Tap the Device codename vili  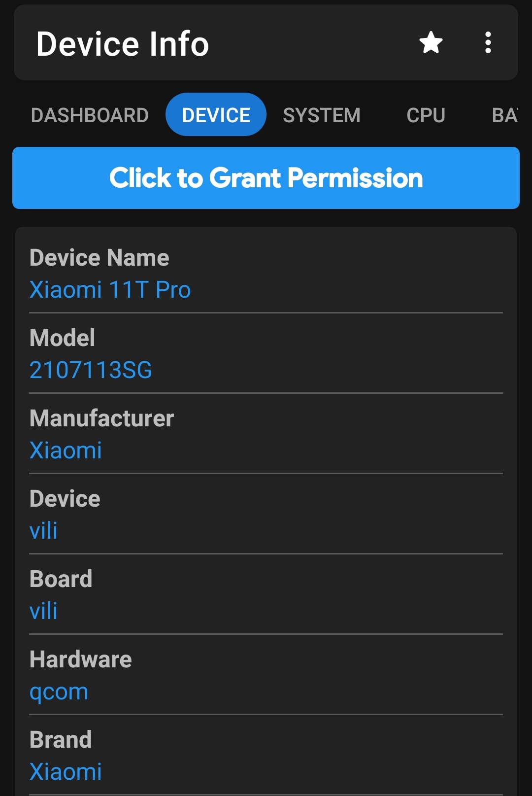click(x=43, y=531)
